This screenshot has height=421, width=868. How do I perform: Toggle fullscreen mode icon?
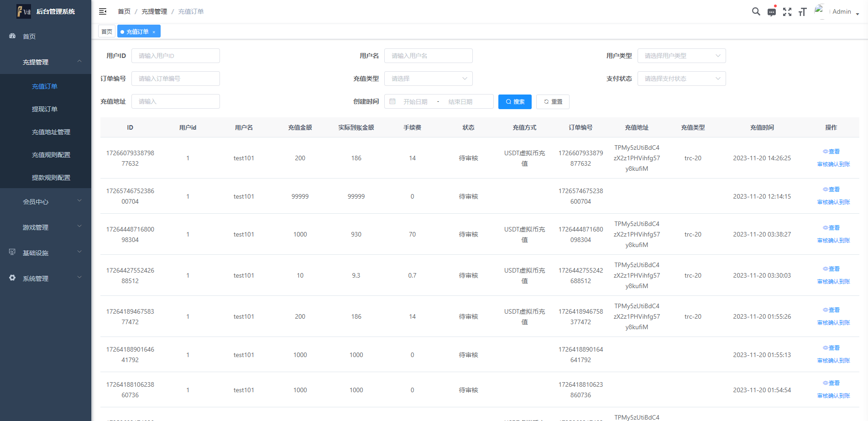[787, 12]
